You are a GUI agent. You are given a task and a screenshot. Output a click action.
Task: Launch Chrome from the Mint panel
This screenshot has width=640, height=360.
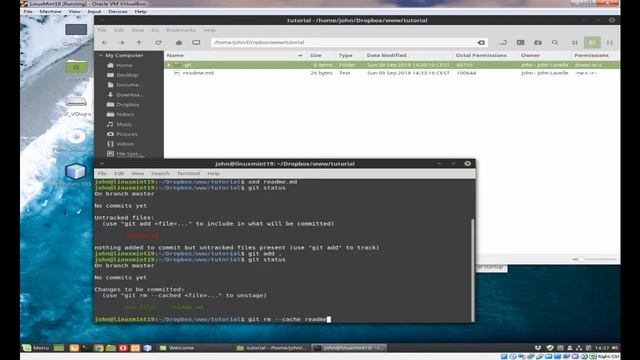point(98,348)
